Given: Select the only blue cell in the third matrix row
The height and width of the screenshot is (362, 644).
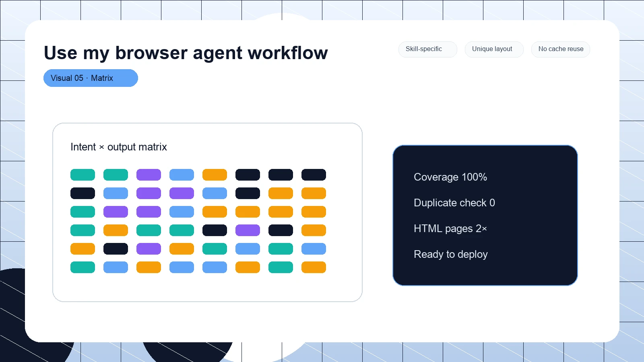Looking at the screenshot, I should 182,212.
